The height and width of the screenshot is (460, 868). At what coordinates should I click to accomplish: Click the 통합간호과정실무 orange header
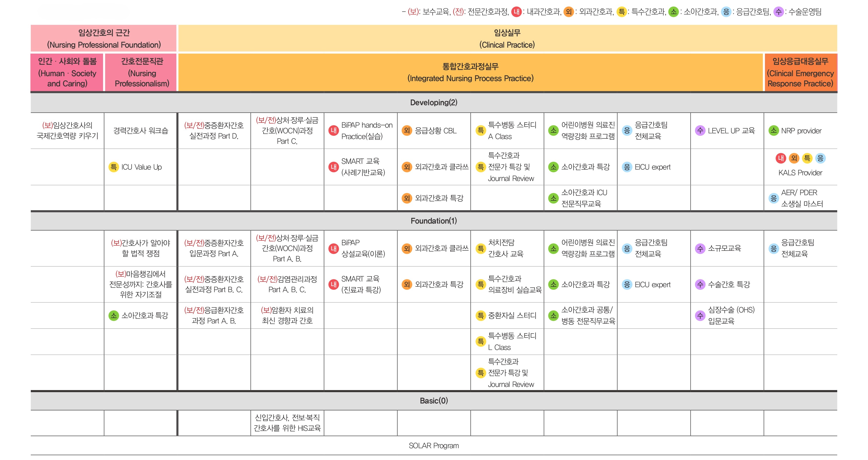pos(470,72)
